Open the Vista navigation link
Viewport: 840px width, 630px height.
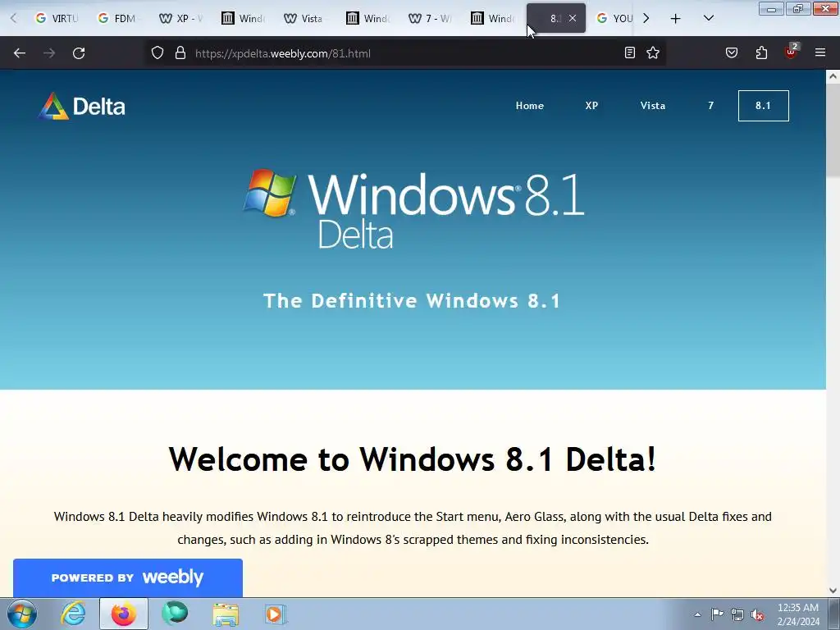[x=652, y=106]
